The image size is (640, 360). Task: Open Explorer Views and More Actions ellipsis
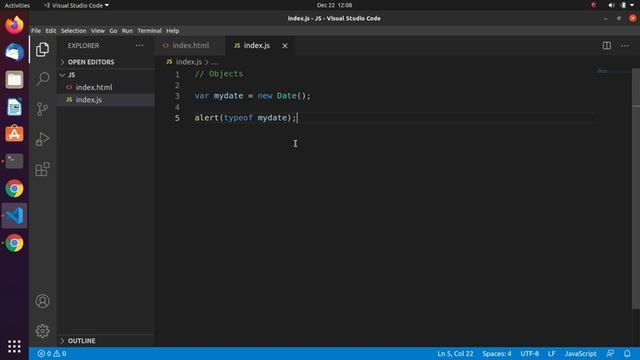[x=139, y=46]
